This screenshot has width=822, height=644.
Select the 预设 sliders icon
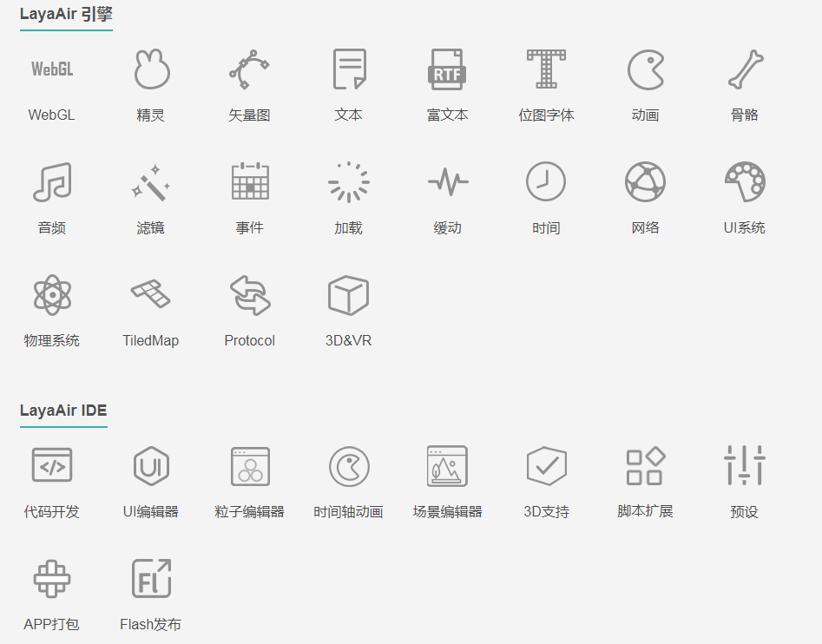(x=745, y=465)
